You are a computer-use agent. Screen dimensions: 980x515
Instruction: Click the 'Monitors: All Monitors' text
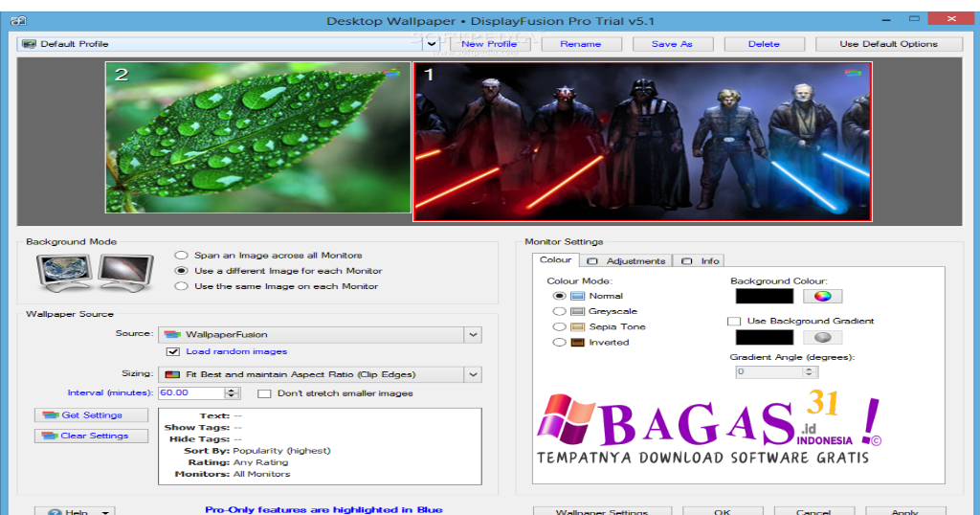tap(233, 475)
